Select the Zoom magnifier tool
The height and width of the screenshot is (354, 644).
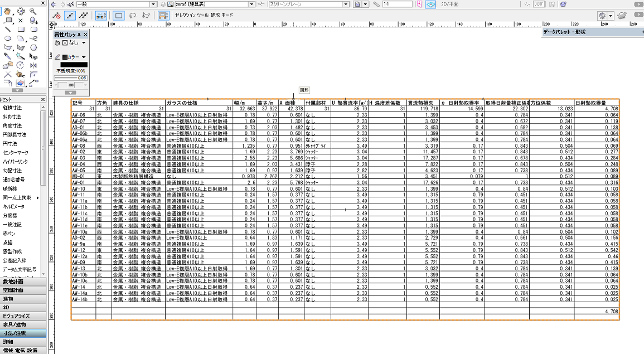(x=33, y=11)
